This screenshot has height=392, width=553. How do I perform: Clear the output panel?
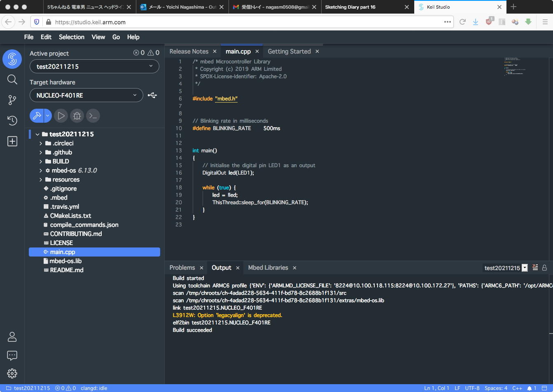tap(535, 268)
